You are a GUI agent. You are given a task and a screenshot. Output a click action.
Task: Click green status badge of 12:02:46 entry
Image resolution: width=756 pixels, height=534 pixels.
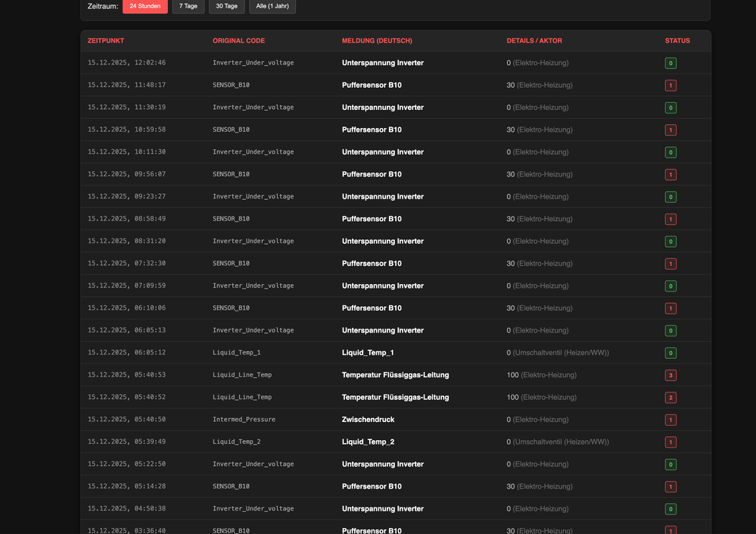click(670, 64)
